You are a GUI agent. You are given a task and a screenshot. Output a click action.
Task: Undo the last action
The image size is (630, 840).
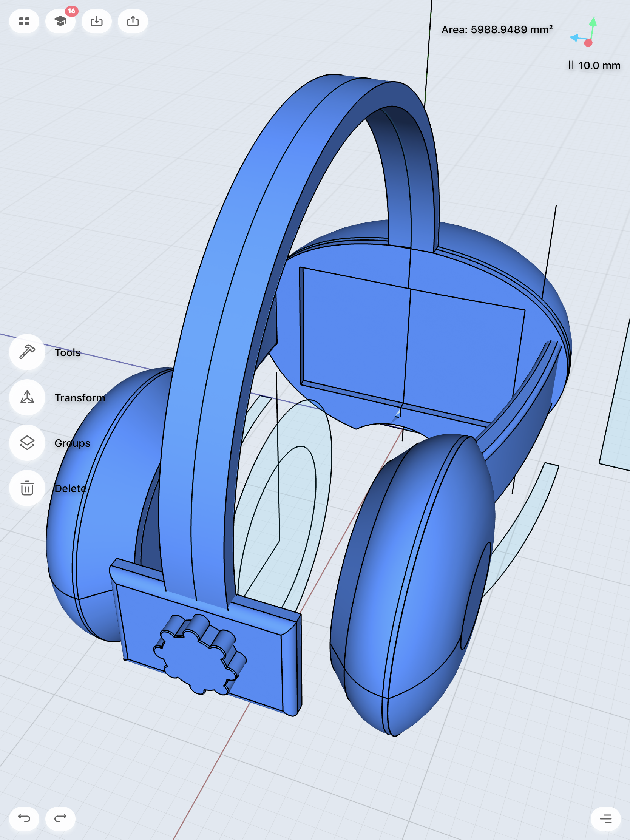point(24,818)
